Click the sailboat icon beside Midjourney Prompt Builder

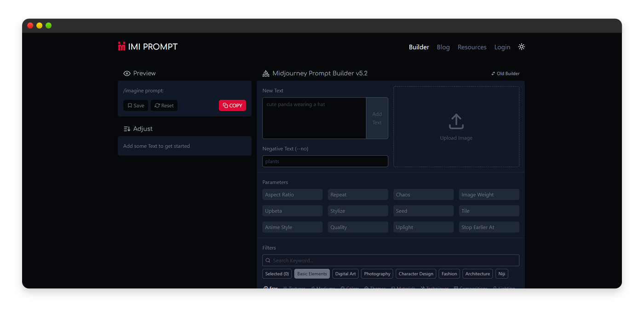[265, 74]
